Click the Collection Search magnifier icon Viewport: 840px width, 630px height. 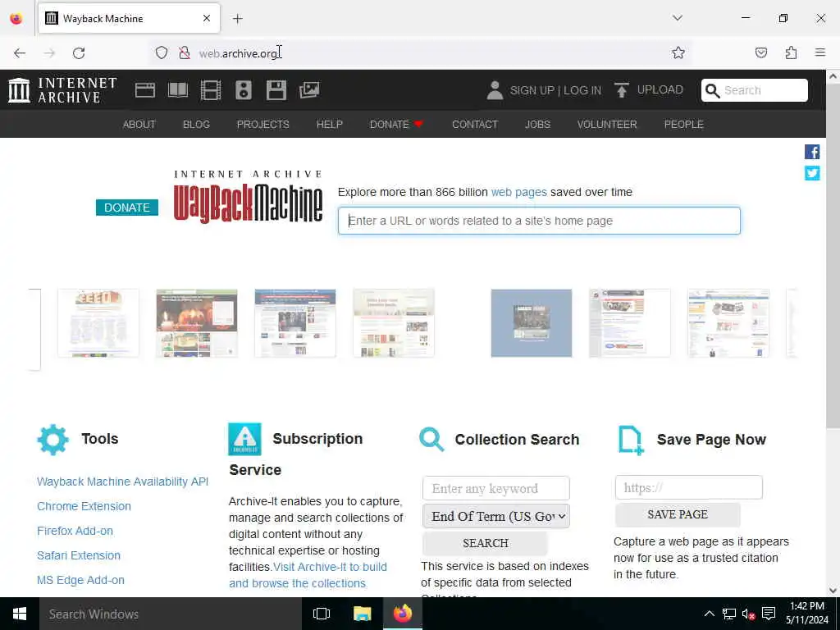(431, 440)
